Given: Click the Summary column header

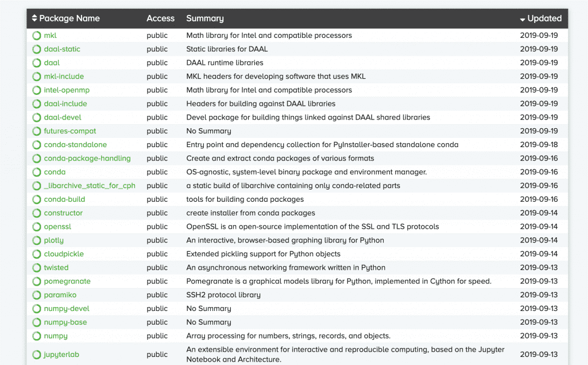Looking at the screenshot, I should [205, 18].
